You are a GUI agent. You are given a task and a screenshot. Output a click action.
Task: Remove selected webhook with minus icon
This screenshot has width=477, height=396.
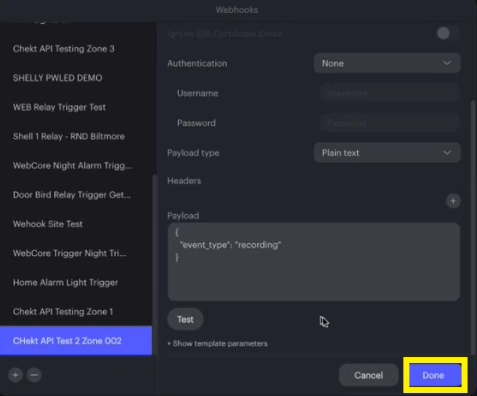pos(34,375)
